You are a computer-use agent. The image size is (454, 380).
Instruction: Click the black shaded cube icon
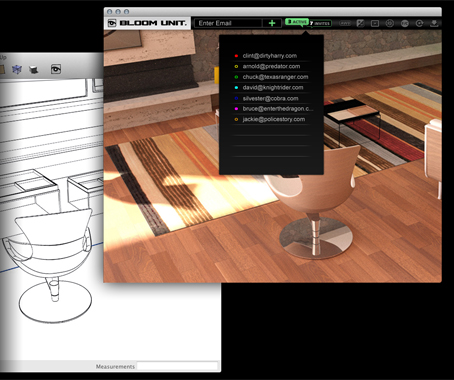(33, 70)
